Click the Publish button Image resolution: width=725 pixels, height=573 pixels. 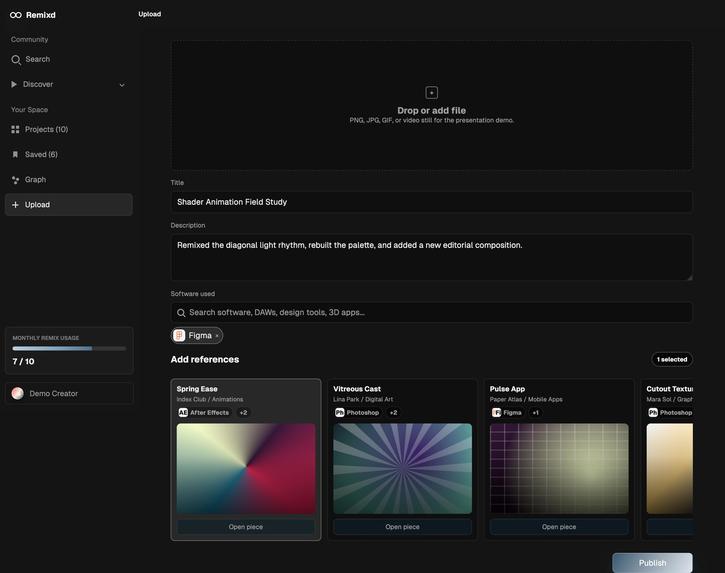click(x=652, y=563)
